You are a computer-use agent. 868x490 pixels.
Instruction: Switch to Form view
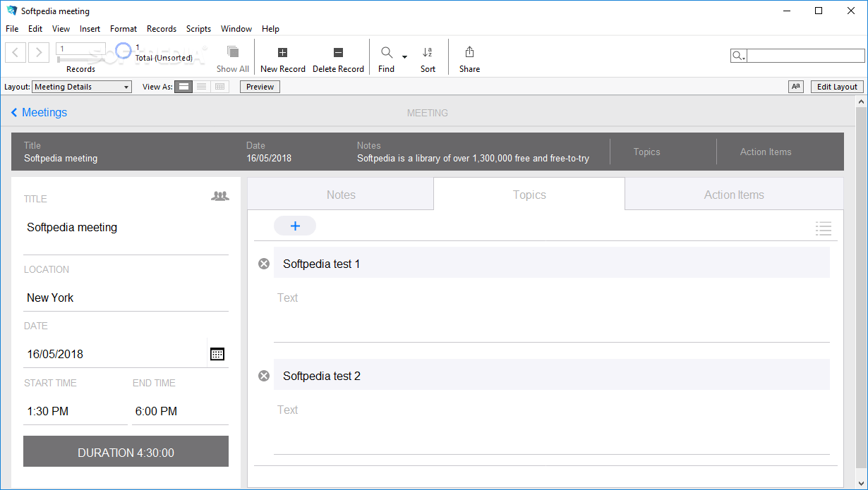[x=183, y=87]
